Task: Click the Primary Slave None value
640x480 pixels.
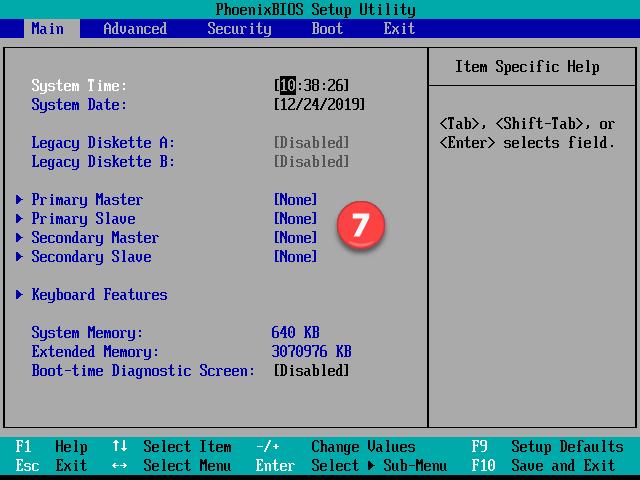Action: tap(295, 218)
